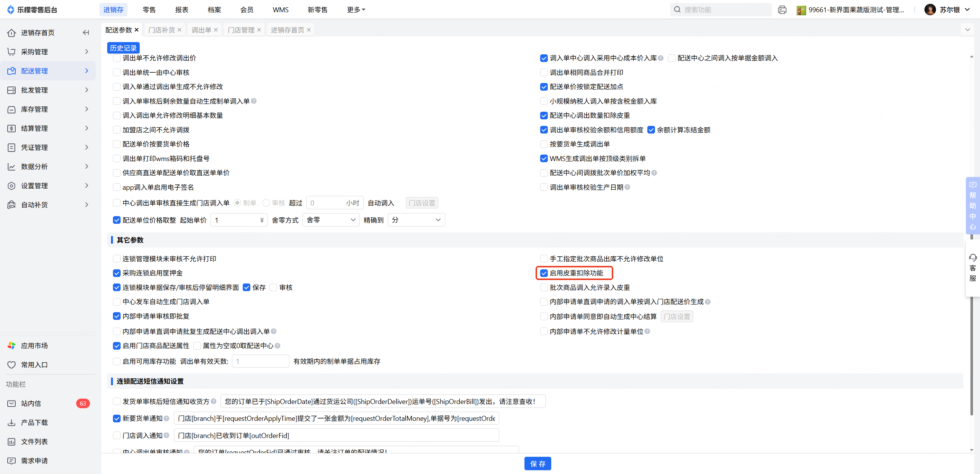Image resolution: width=980 pixels, height=474 pixels.
Task: Collapse the sidebar with arrow icon
Action: pos(86,33)
